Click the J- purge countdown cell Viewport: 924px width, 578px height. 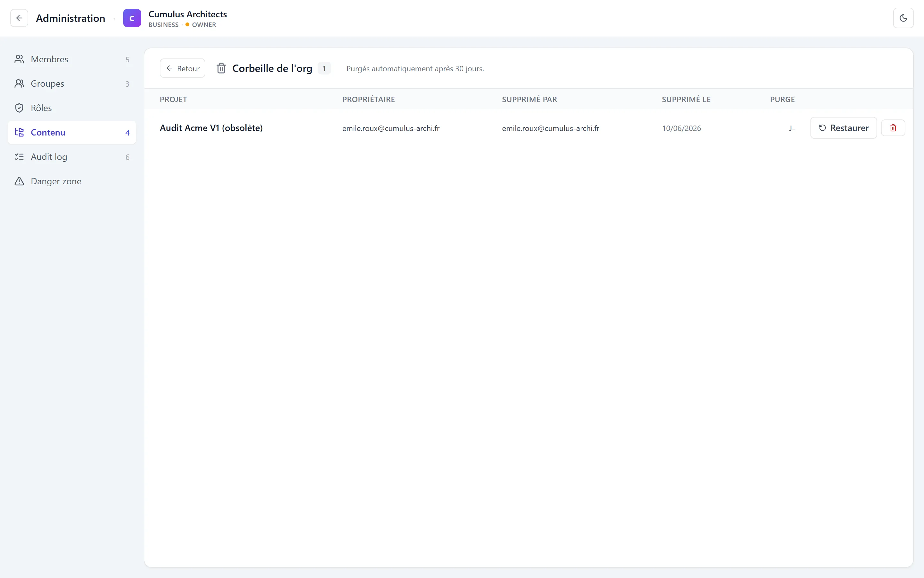coord(792,128)
